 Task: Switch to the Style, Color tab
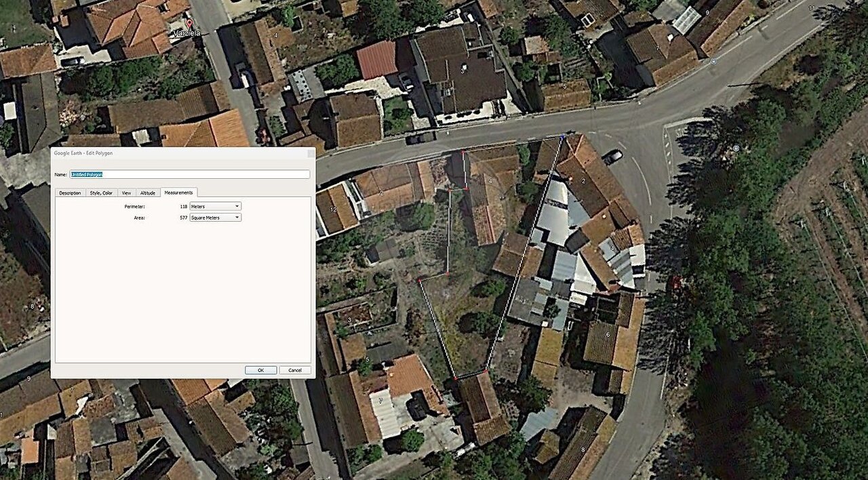click(x=101, y=193)
